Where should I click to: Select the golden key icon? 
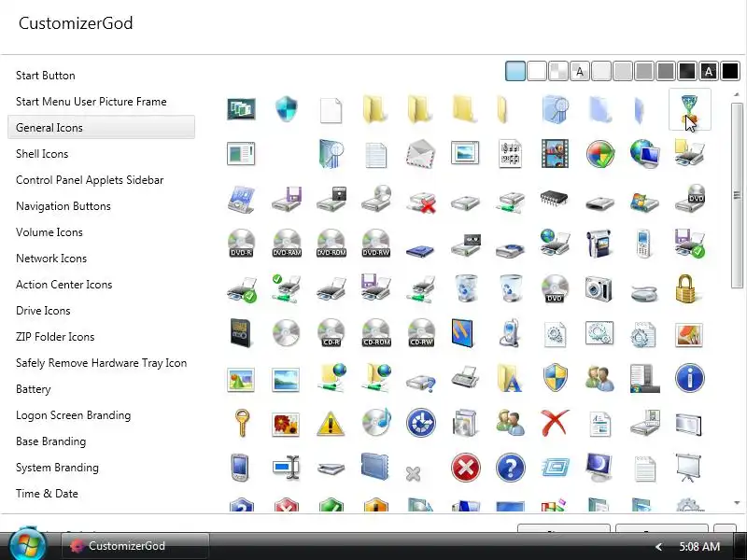click(x=242, y=423)
